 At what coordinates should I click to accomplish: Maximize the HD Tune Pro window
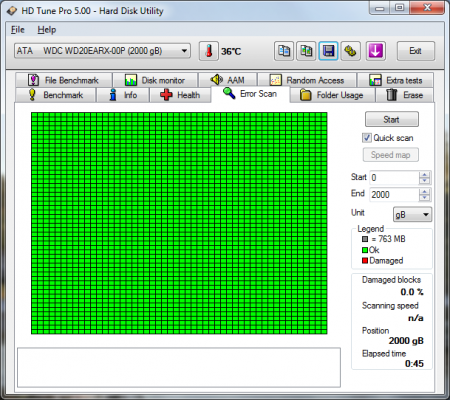coord(399,8)
